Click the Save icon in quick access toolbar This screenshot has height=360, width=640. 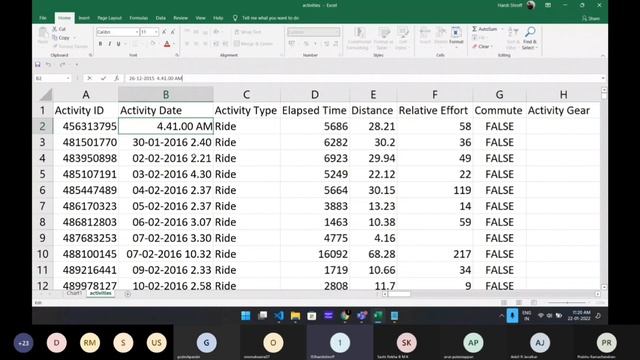pyautogui.click(x=38, y=64)
